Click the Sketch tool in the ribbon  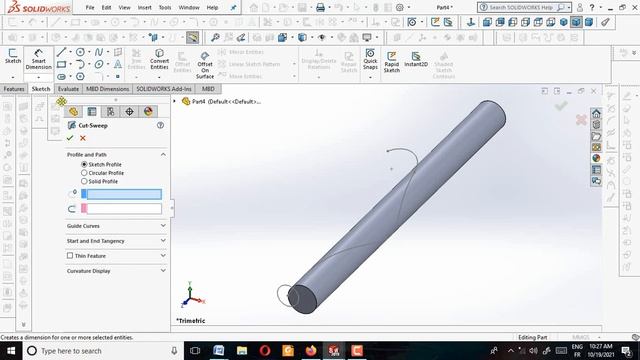click(x=13, y=56)
